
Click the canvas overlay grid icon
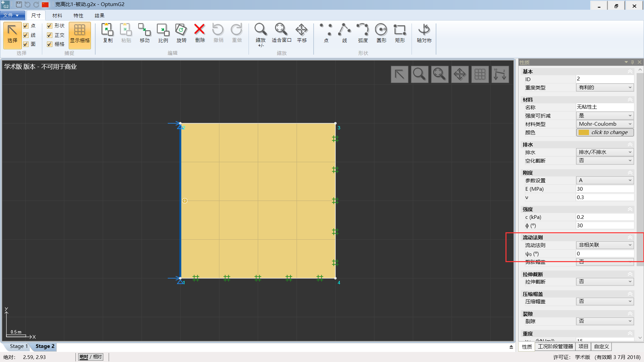coord(480,74)
